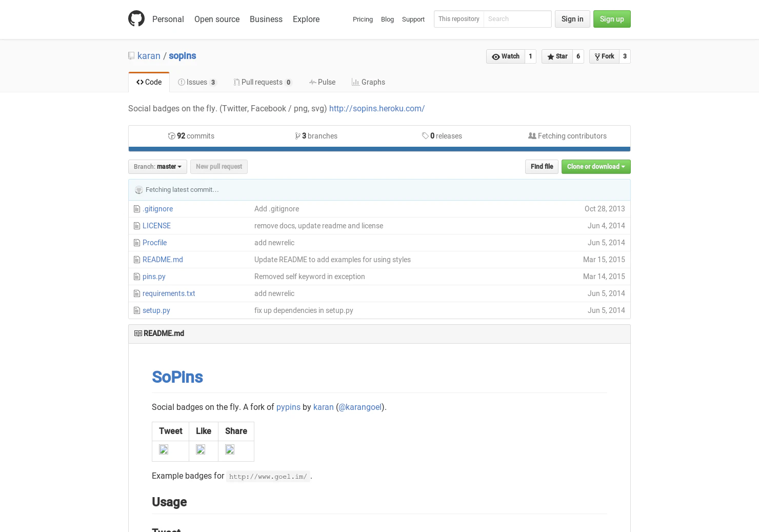Screen dimensions: 759x532
Task: Click the file icon next to Procfile
Action: tap(137, 243)
